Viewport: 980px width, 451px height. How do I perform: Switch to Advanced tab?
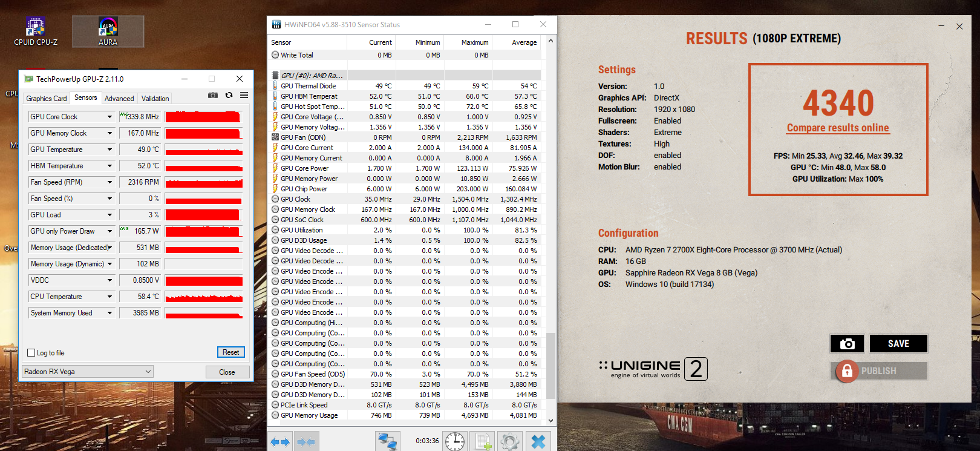pos(119,99)
